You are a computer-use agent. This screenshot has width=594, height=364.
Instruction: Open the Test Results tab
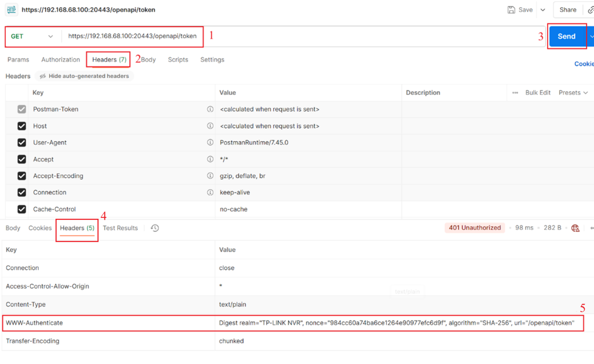coord(120,228)
